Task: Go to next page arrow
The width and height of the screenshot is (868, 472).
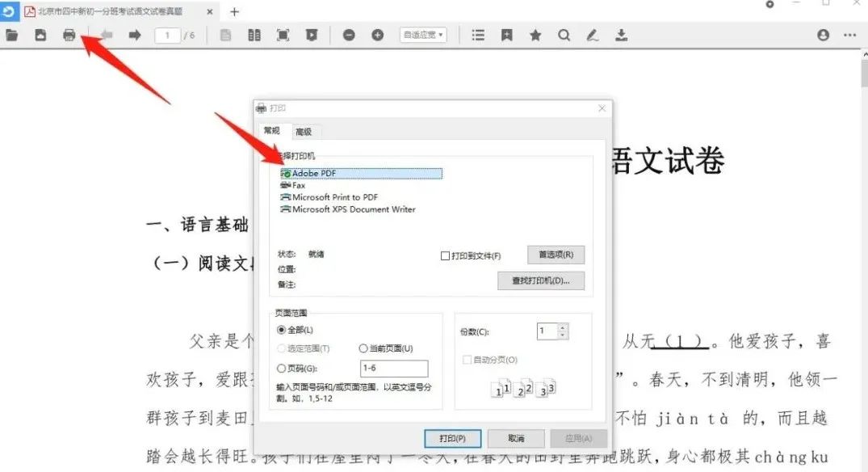Action: 135,36
